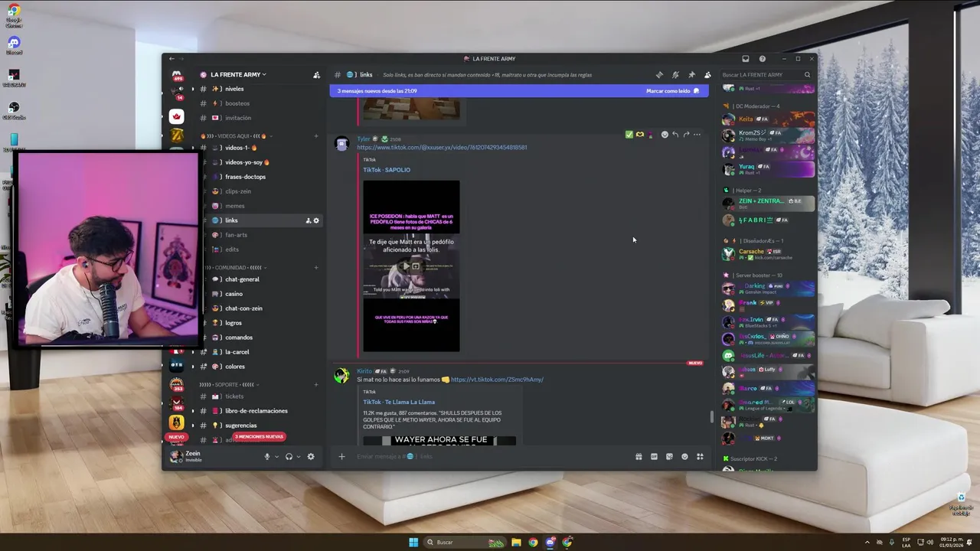Open Kirito's vt.tiktok.com link
This screenshot has width=980, height=551.
click(497, 380)
